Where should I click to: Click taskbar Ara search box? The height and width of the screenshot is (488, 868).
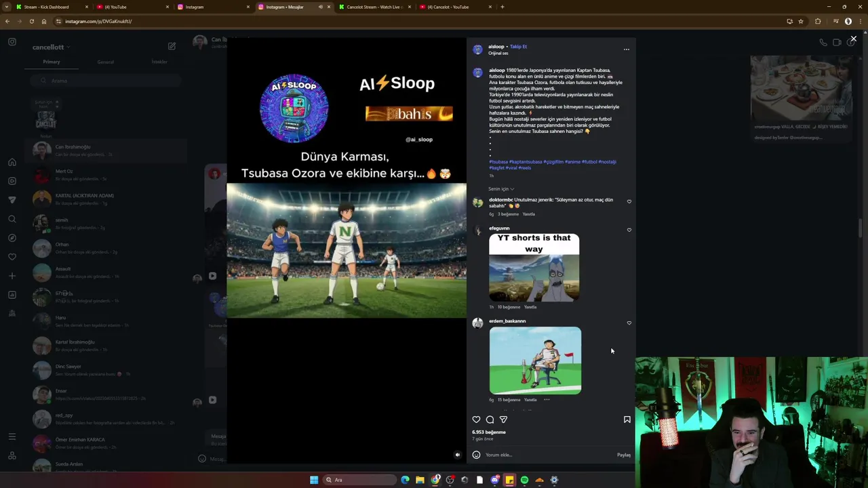[x=359, y=480]
